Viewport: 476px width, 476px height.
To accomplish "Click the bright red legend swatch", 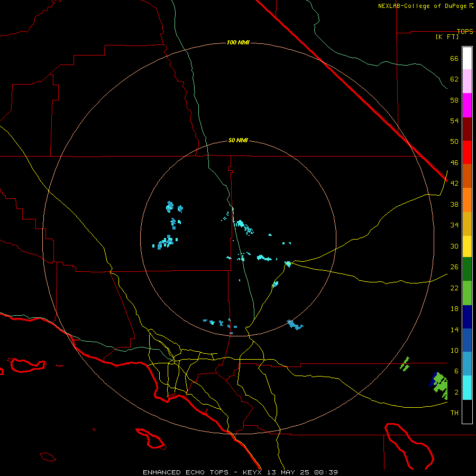I will pos(467,152).
